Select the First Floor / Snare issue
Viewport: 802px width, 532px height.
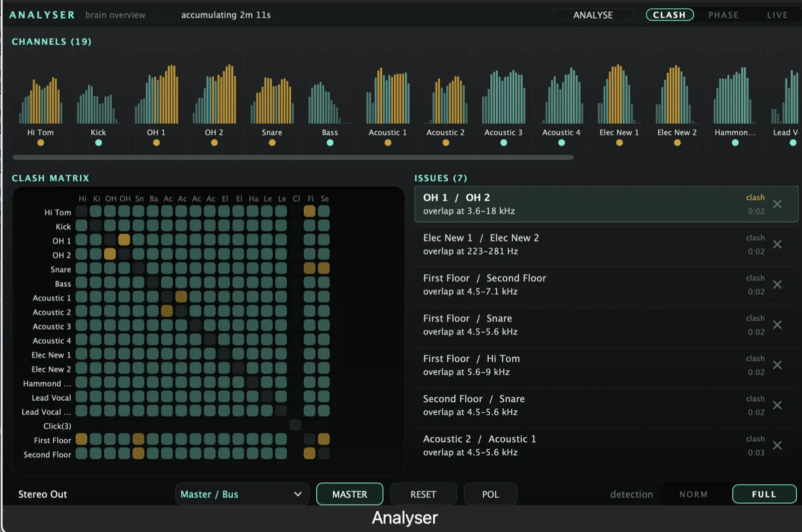[606, 325]
